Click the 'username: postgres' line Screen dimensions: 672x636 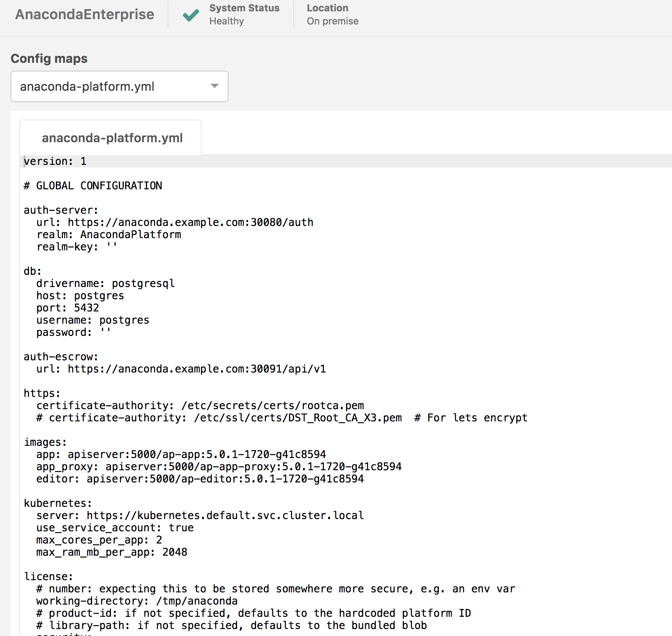click(93, 320)
